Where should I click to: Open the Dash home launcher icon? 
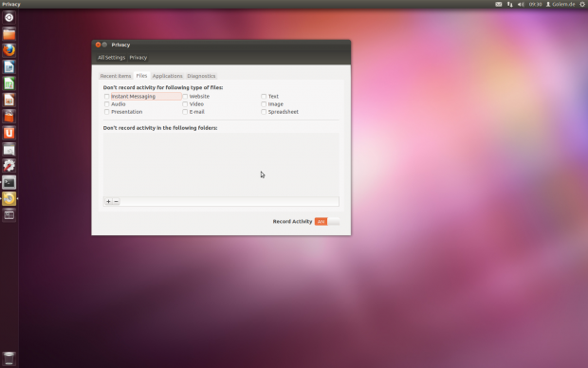(x=9, y=18)
